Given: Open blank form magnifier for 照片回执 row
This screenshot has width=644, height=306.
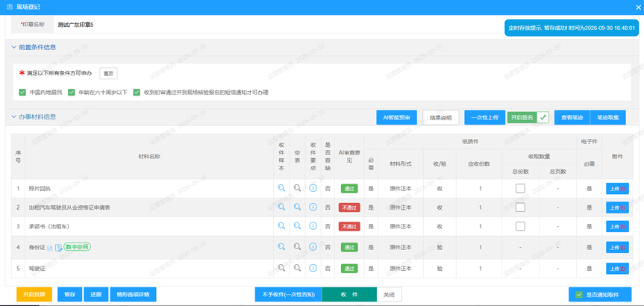Looking at the screenshot, I should click(297, 188).
